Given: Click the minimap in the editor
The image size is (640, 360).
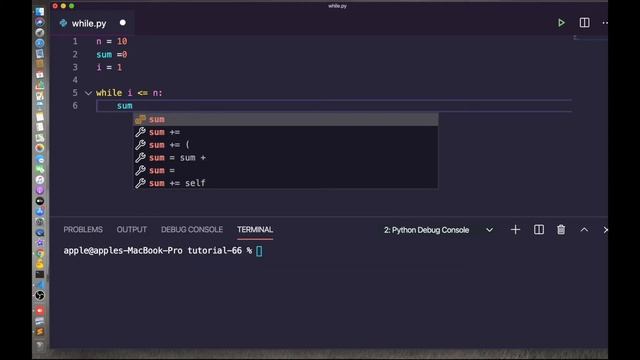Looking at the screenshot, I should point(590,38).
